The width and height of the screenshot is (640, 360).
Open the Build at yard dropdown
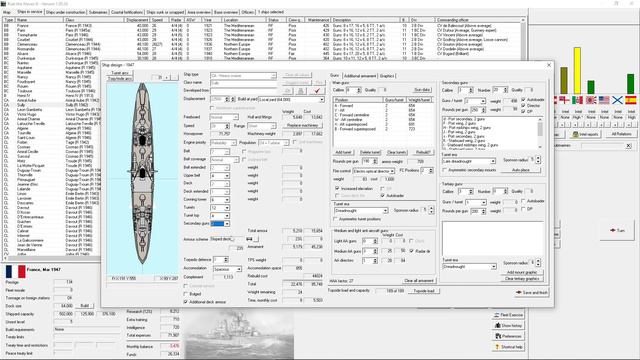point(322,99)
